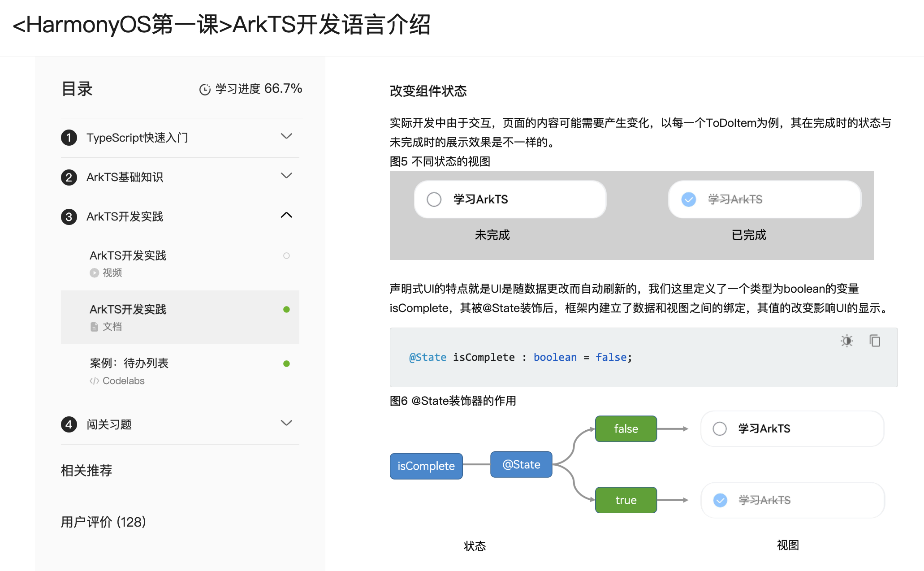Screen dimensions: 924x571
Task: Copy the @State code snippet
Action: point(875,341)
